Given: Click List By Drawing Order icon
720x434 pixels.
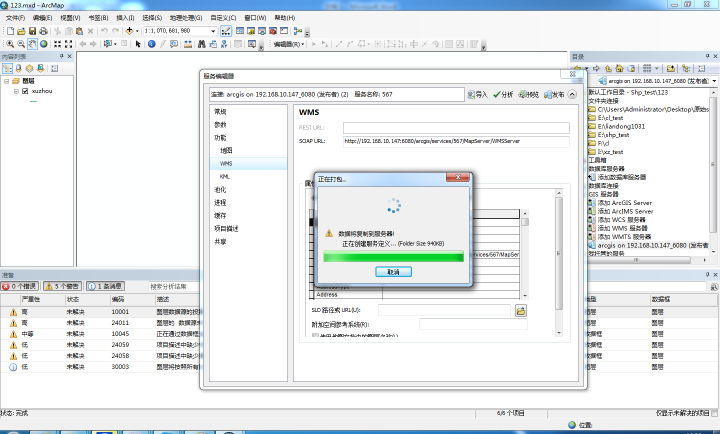Looking at the screenshot, I should tap(7, 68).
